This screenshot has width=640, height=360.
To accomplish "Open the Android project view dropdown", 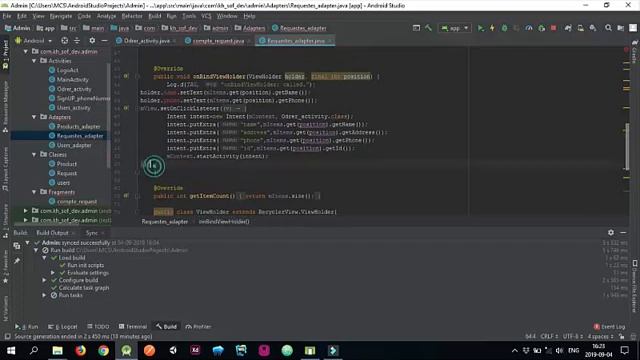I will pos(33,40).
